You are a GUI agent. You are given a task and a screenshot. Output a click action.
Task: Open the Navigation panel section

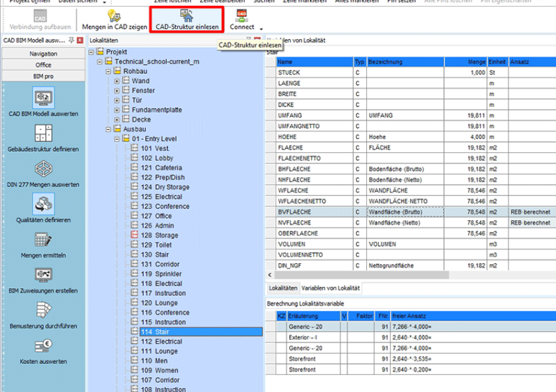pyautogui.click(x=43, y=54)
